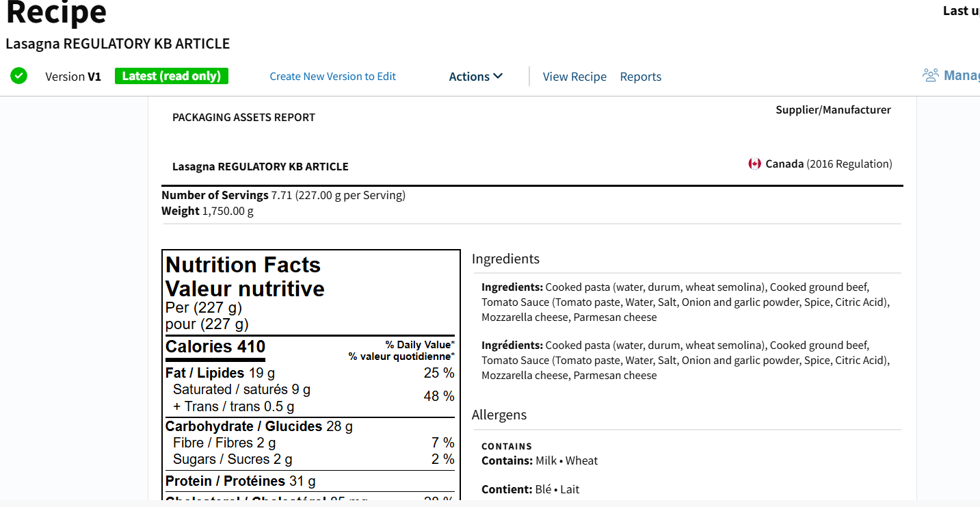Click the PACKAGING ASSETS REPORT heading
This screenshot has height=507, width=980.
[x=244, y=117]
